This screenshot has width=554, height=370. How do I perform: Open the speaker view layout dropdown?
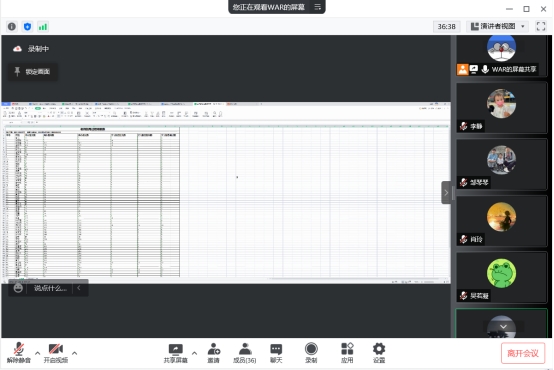(x=498, y=27)
